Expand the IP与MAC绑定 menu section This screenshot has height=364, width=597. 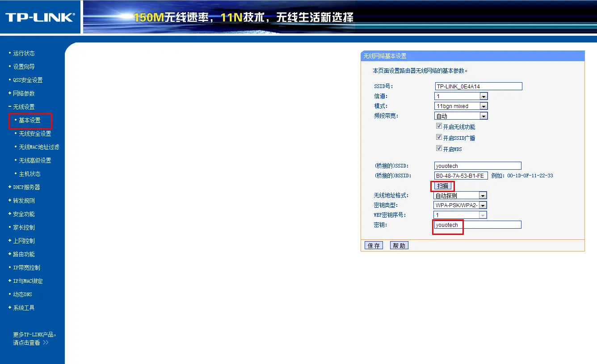(28, 281)
